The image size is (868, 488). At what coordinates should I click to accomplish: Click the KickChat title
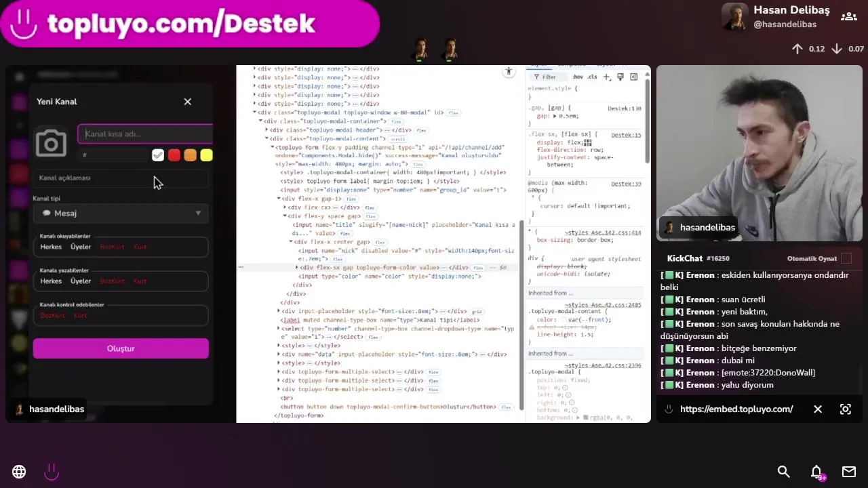(x=685, y=258)
